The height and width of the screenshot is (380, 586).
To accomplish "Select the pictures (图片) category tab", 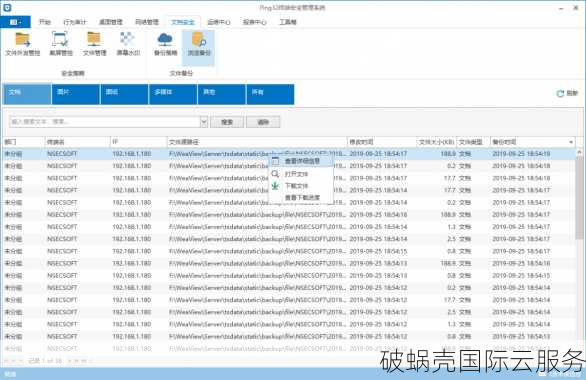I will coord(76,94).
